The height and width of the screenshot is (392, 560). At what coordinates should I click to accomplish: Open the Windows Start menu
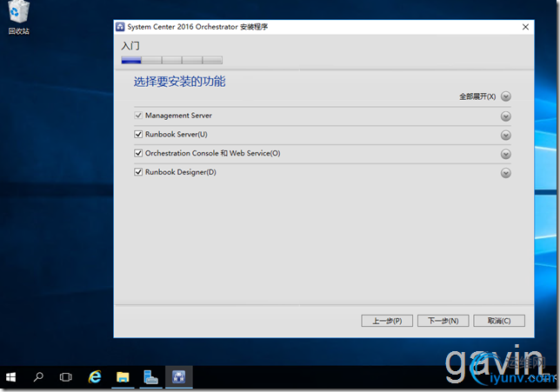[x=10, y=377]
